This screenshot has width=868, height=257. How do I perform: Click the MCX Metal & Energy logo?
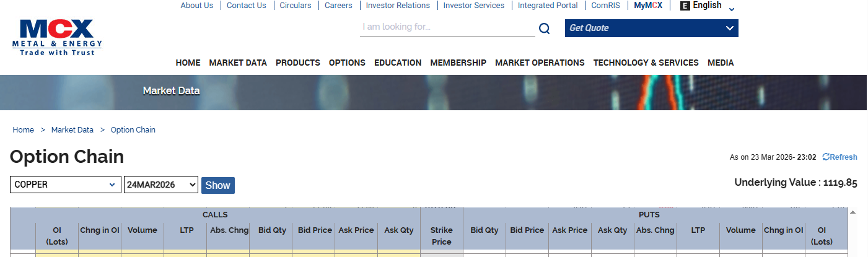[57, 37]
